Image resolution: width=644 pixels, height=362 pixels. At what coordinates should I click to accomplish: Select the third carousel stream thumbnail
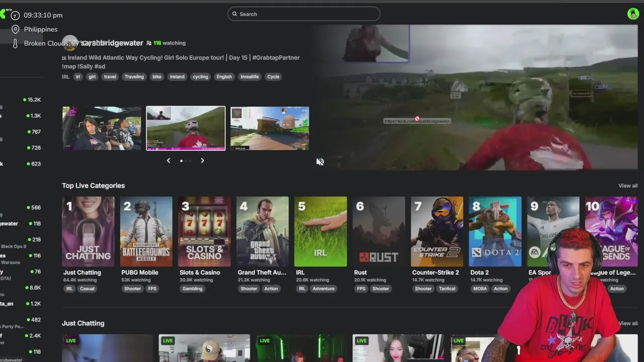[270, 128]
